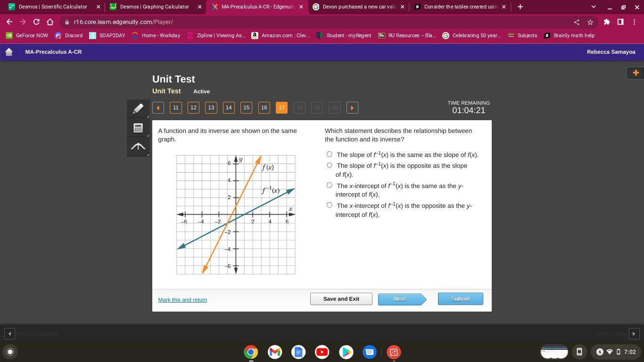This screenshot has width=644, height=362.
Task: Close the Desmos Scientific Calculator tab
Action: pos(98,7)
